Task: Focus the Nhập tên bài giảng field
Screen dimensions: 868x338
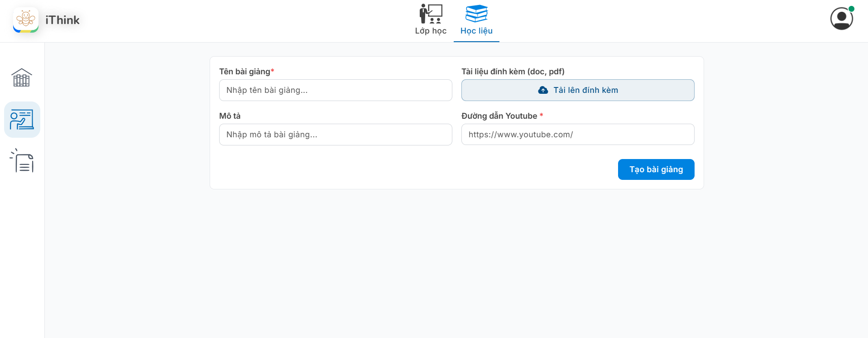Action: (336, 90)
